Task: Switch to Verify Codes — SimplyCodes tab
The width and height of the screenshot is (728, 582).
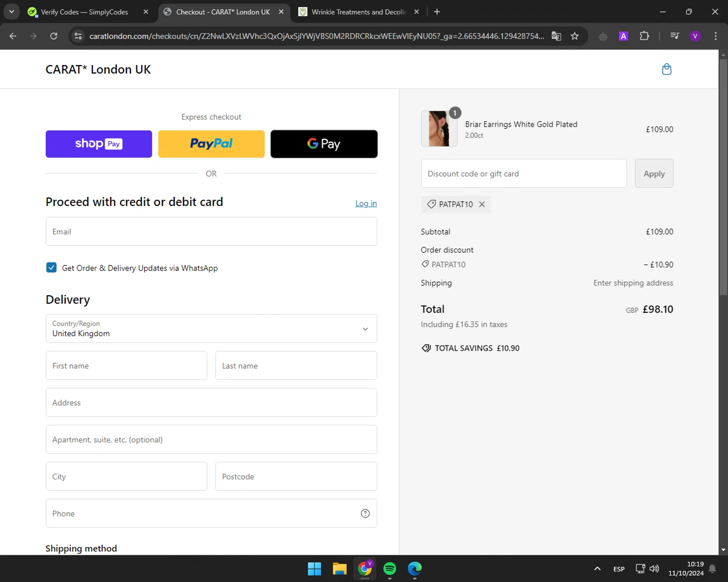Action: pyautogui.click(x=84, y=12)
